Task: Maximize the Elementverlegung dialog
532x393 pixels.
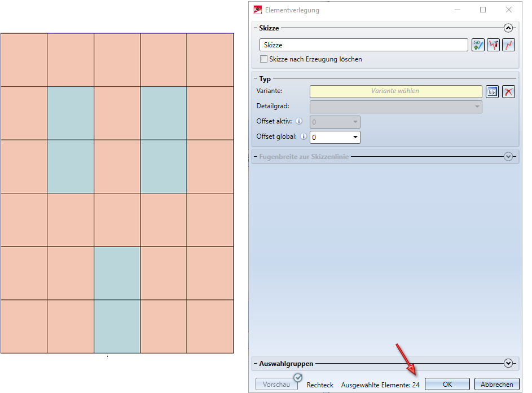Action: (x=483, y=10)
